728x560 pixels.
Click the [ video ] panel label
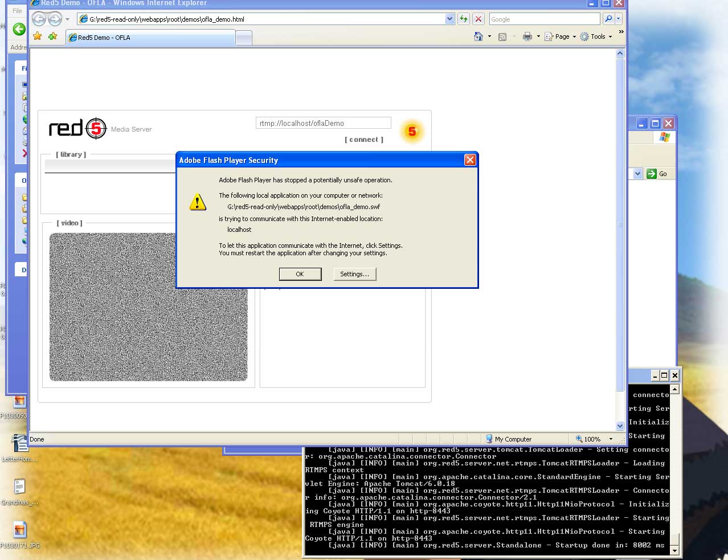point(69,223)
